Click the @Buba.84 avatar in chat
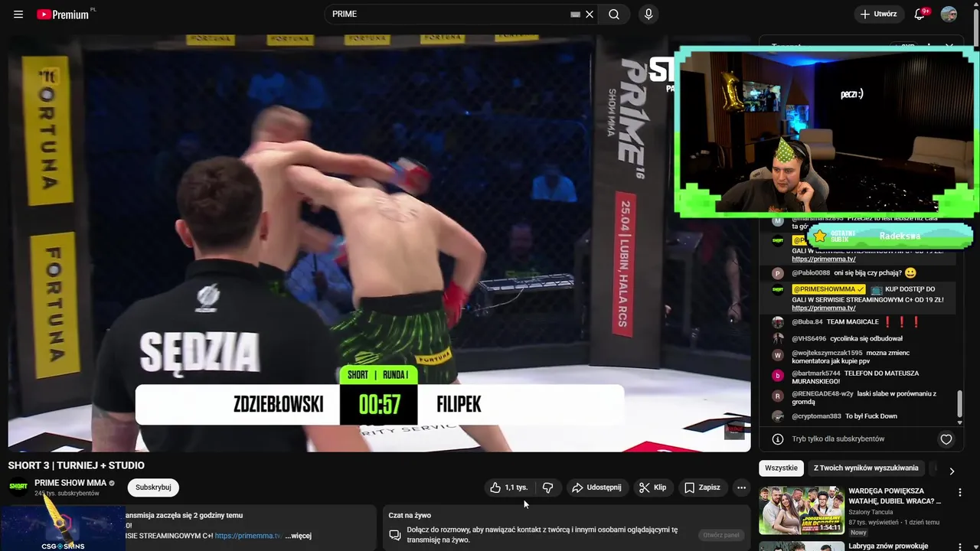 (777, 322)
